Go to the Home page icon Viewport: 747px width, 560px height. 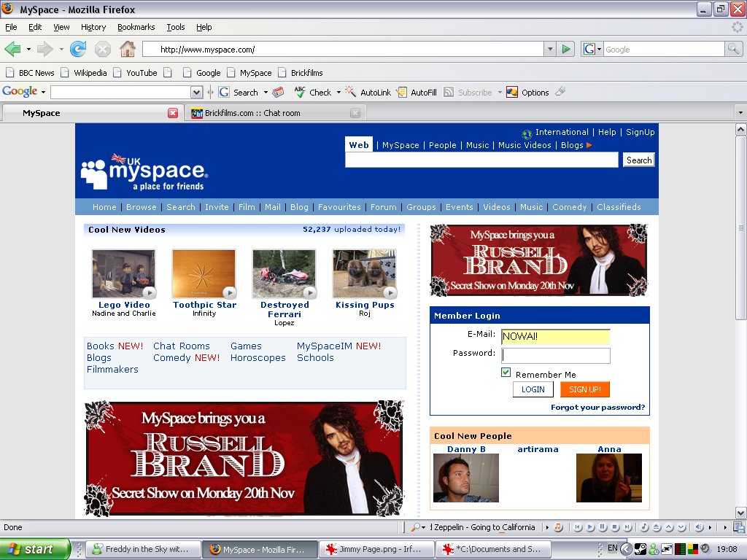click(x=127, y=49)
